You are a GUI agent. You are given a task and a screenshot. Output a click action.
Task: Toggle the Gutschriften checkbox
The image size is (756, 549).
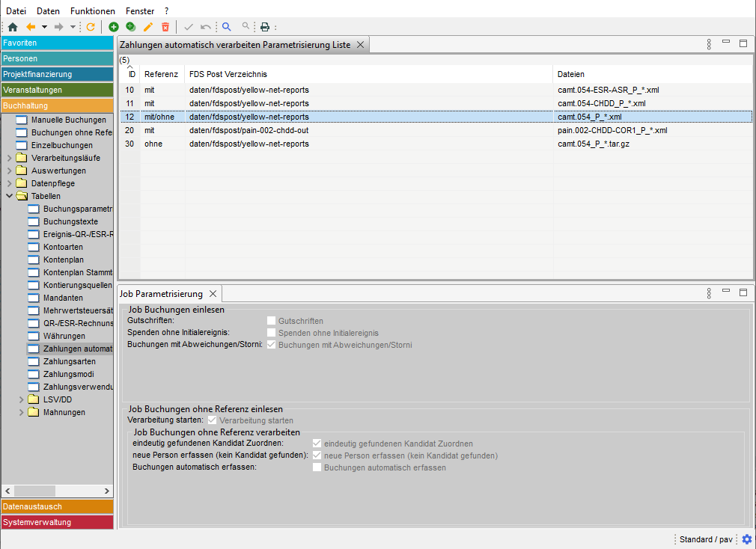[272, 321]
